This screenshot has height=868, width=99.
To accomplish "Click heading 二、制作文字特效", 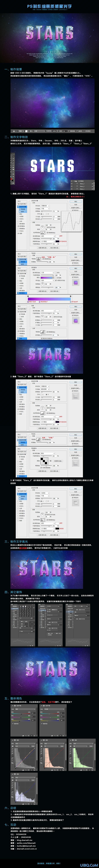I will click(x=16, y=137).
